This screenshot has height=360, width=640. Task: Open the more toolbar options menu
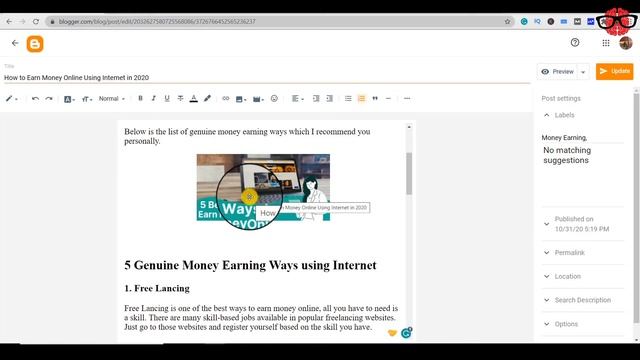pos(407,98)
